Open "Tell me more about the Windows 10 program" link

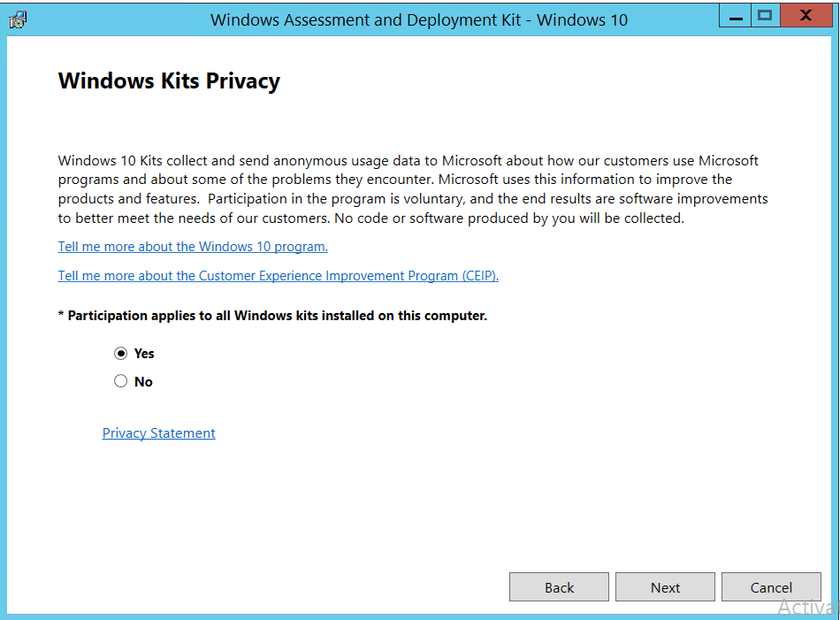(193, 247)
